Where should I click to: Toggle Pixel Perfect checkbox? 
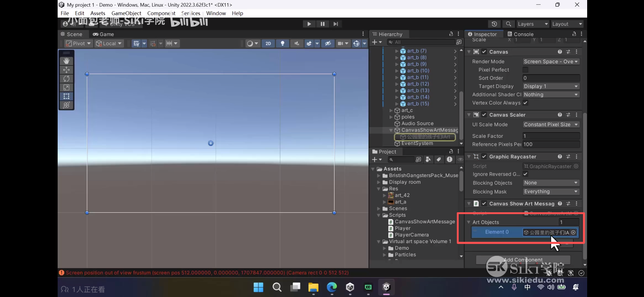pyautogui.click(x=525, y=70)
